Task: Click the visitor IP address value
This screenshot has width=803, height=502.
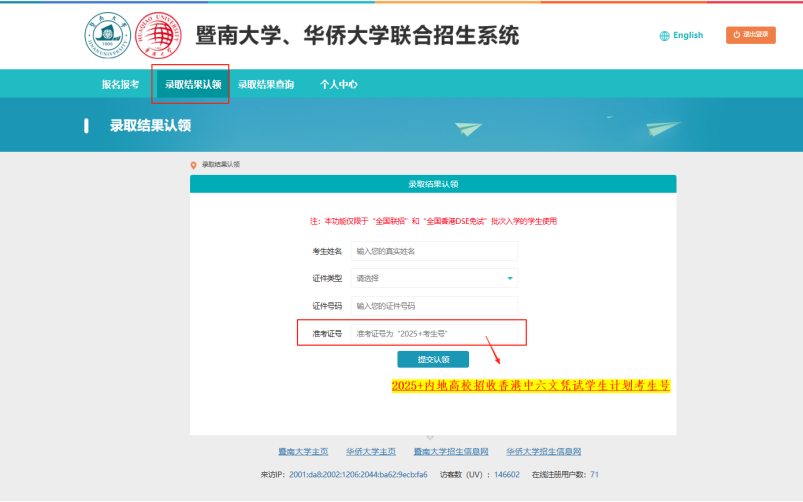Action: click(x=358, y=474)
